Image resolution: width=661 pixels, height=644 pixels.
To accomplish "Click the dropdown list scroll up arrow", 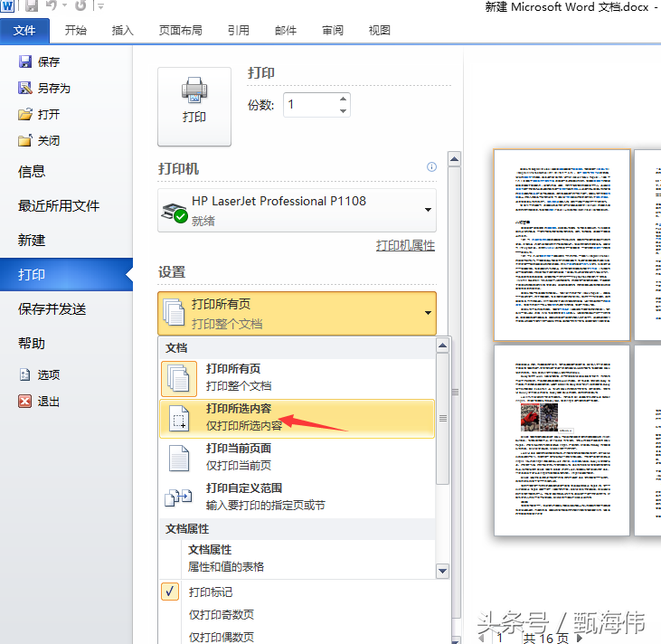I will tap(442, 346).
